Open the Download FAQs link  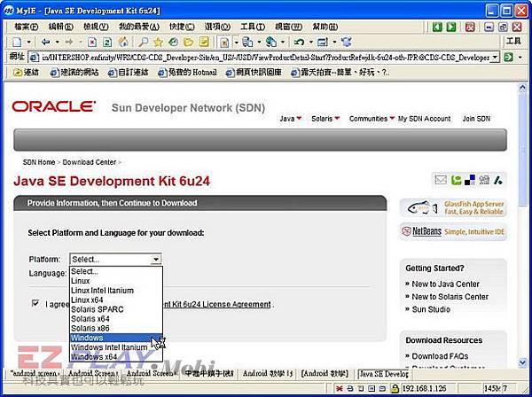[x=440, y=356]
